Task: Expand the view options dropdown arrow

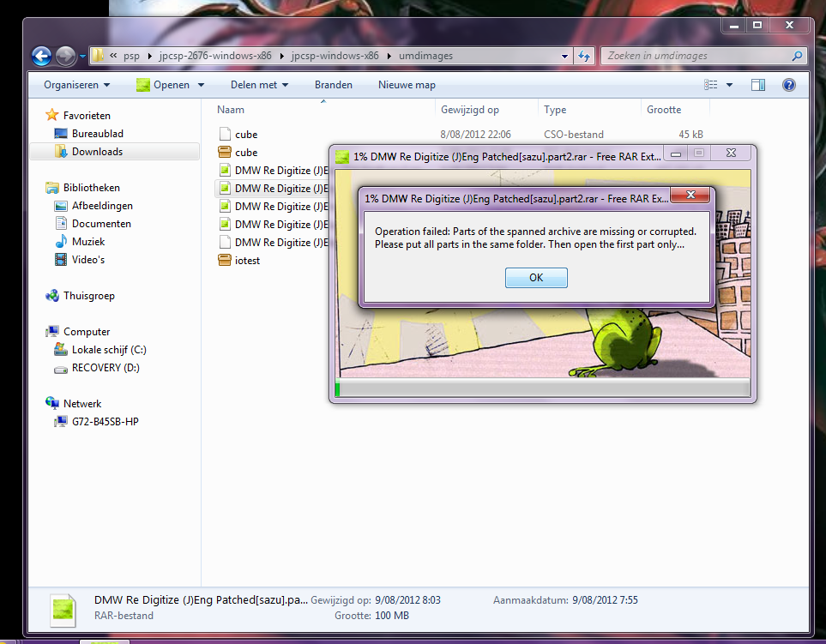Action: point(729,85)
